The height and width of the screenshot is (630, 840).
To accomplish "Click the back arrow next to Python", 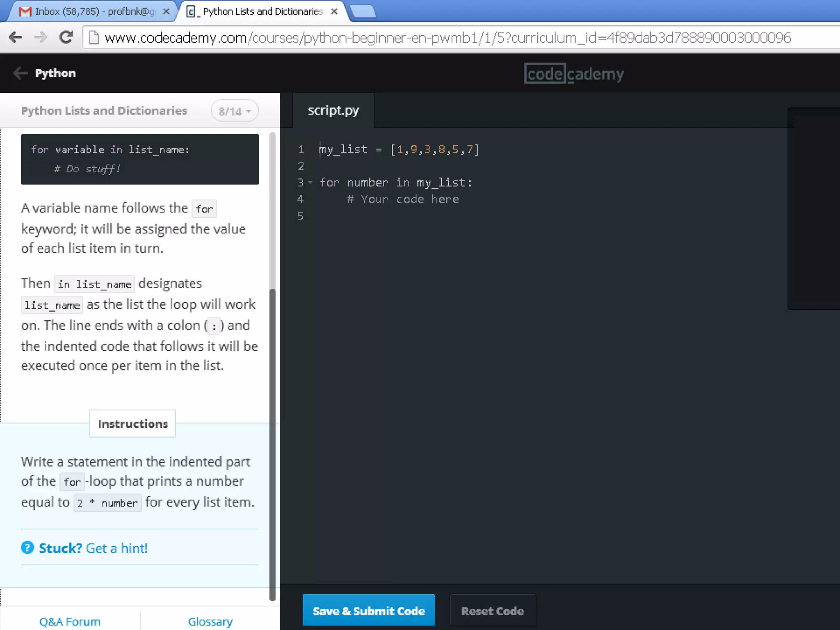I will pos(20,73).
